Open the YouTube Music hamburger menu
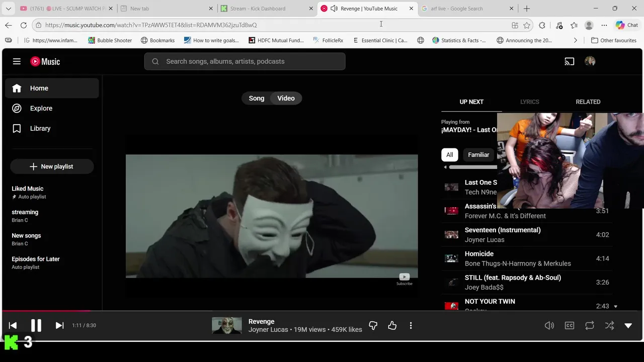This screenshot has width=644, height=362. coord(17,61)
